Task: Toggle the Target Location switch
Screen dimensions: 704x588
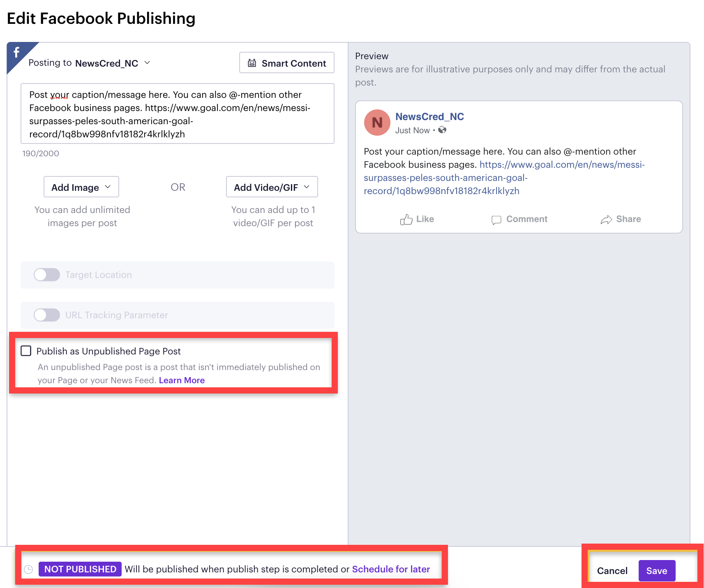Action: (x=47, y=275)
